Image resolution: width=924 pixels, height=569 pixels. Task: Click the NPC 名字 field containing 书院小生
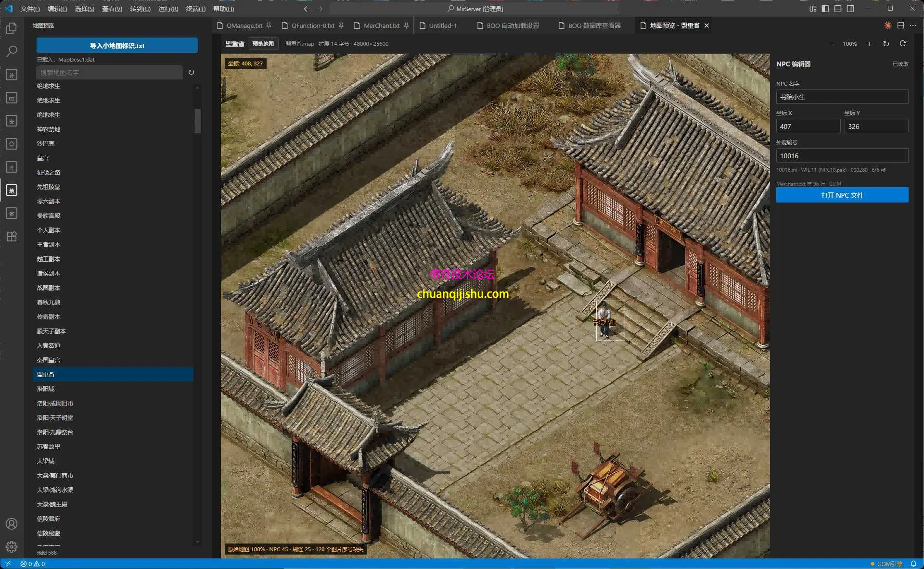pos(842,97)
